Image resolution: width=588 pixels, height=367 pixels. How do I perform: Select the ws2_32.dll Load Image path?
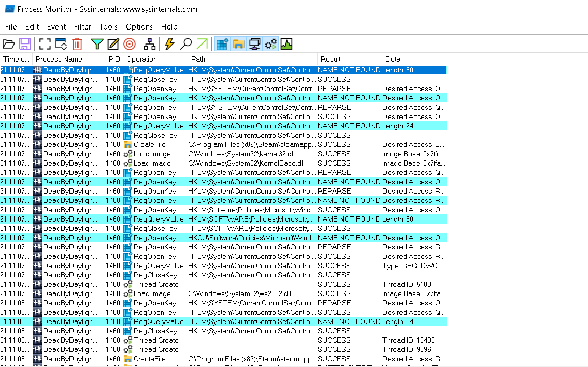coord(240,294)
